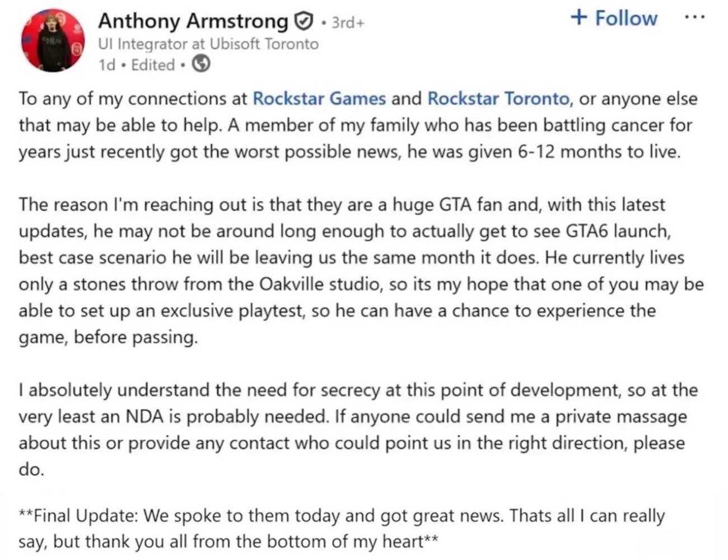Click the verified badge beside the name

(302, 22)
